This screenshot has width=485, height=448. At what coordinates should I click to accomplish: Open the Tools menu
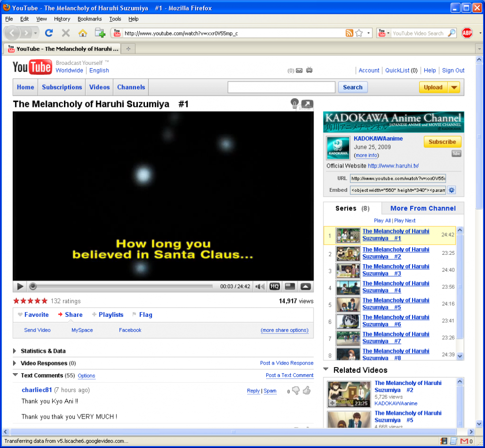(x=115, y=19)
